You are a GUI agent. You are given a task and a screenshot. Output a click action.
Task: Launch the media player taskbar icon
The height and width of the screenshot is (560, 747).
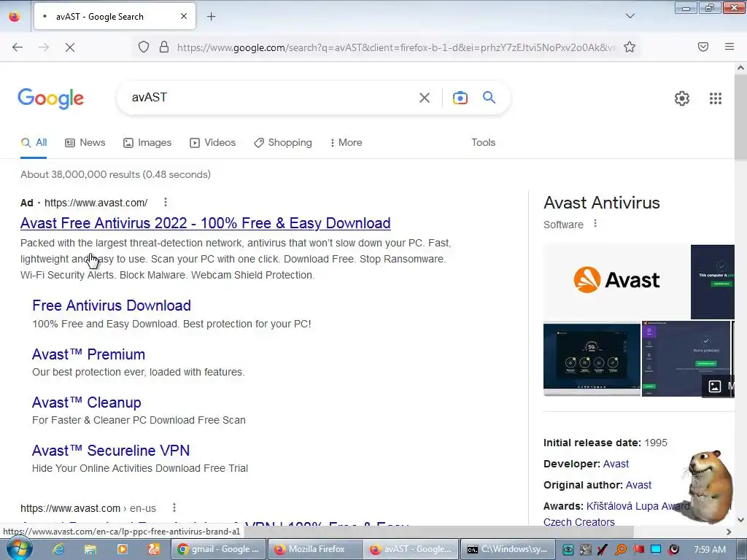122,549
